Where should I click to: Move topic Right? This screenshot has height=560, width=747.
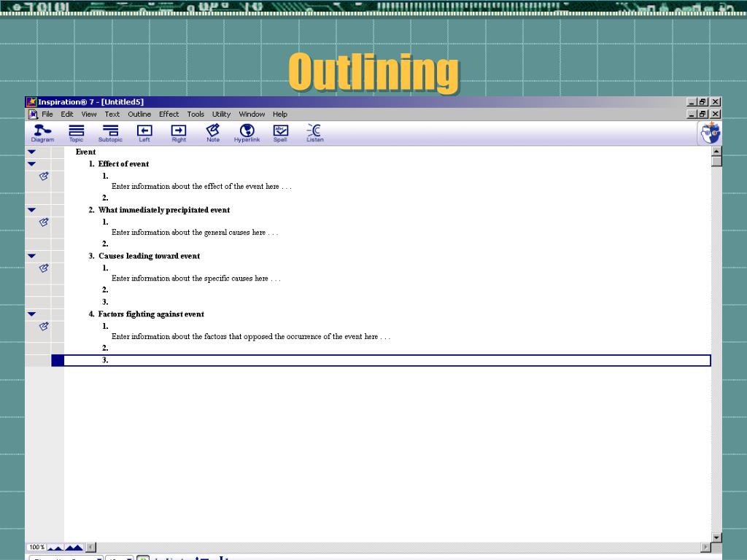179,133
